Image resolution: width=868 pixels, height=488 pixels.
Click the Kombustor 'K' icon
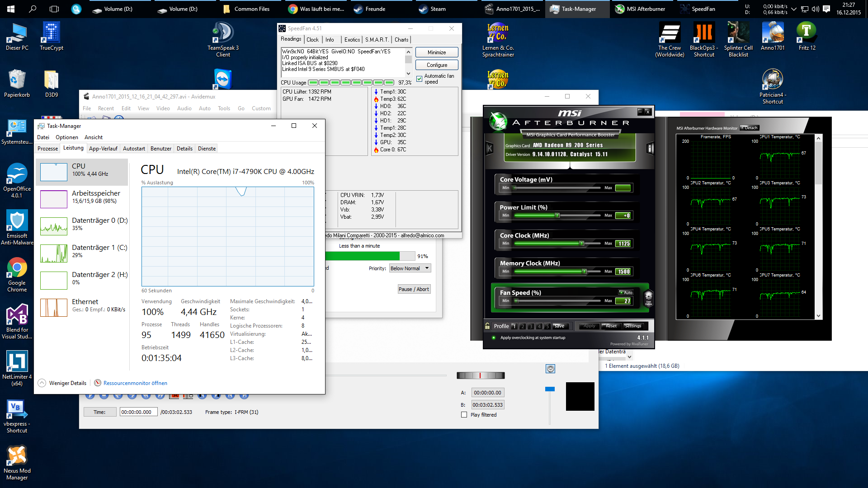(489, 148)
